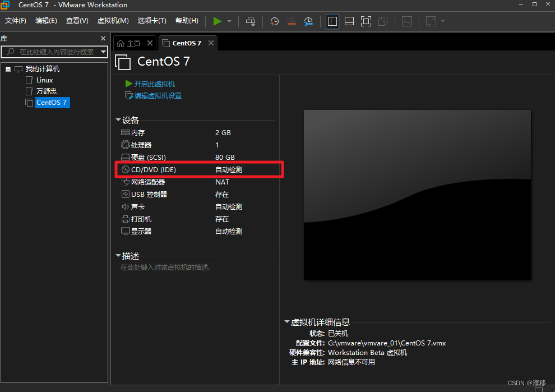Screen dimensions: 555x392
Task: Collapse the 我的计算机 tree node
Action: tap(8, 69)
